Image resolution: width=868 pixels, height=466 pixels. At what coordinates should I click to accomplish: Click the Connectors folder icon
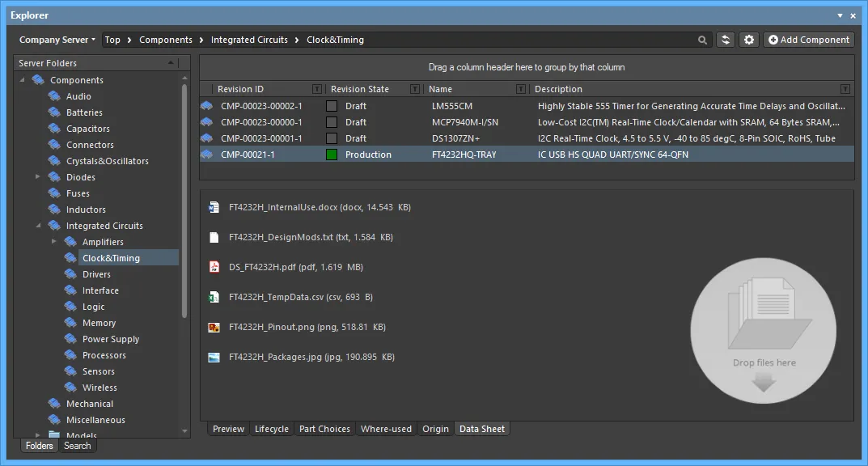pyautogui.click(x=54, y=145)
